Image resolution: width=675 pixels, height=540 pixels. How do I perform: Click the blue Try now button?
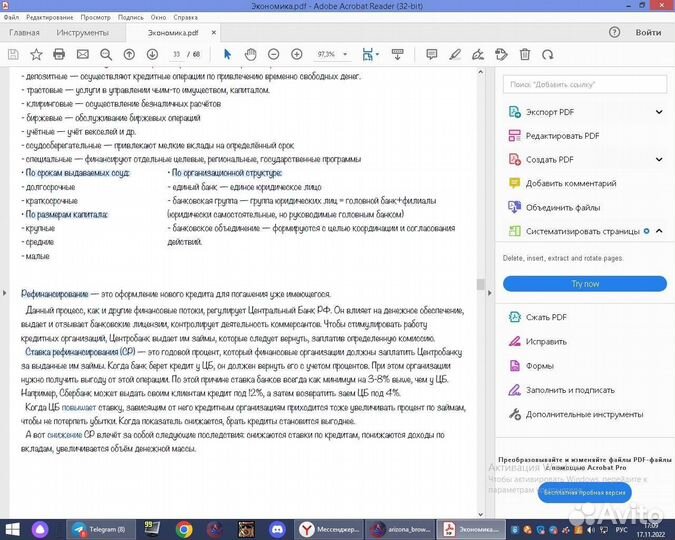pos(585,284)
